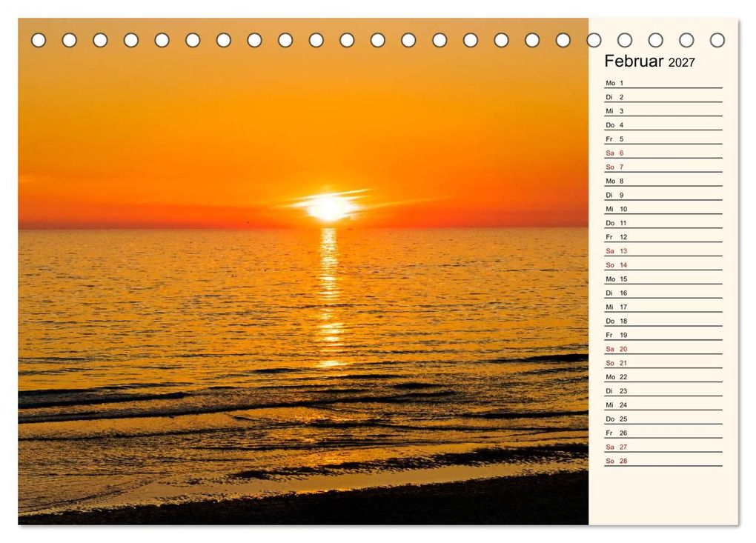Select the 'Do 11' calendar row
The height and width of the screenshot is (543, 756).
pyautogui.click(x=663, y=222)
